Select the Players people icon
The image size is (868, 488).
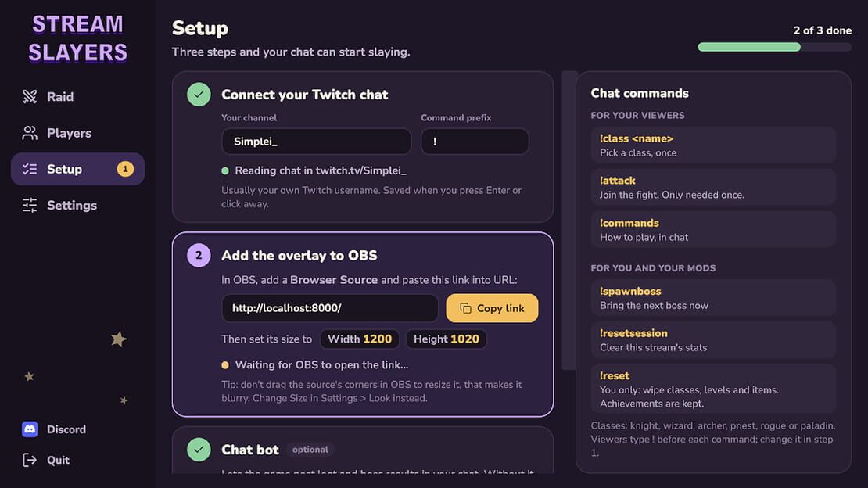30,133
